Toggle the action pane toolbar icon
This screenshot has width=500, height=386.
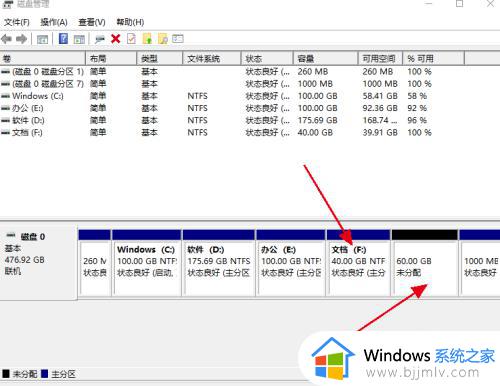point(79,39)
